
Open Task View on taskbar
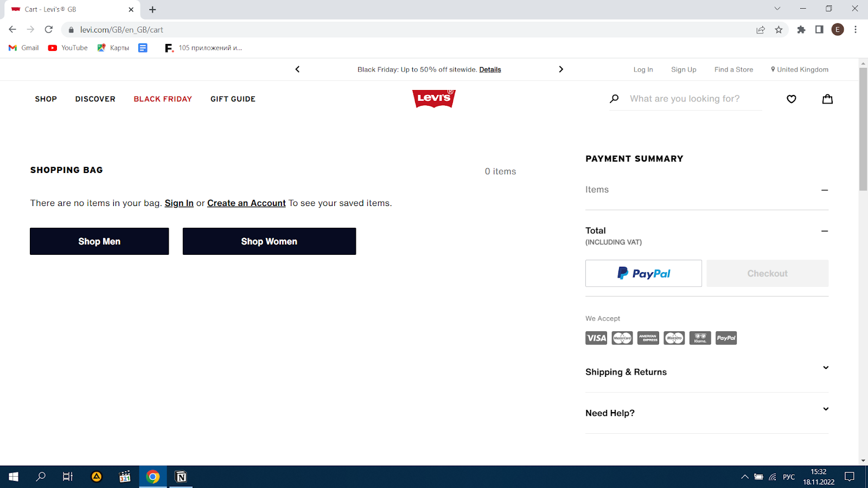pyautogui.click(x=68, y=477)
